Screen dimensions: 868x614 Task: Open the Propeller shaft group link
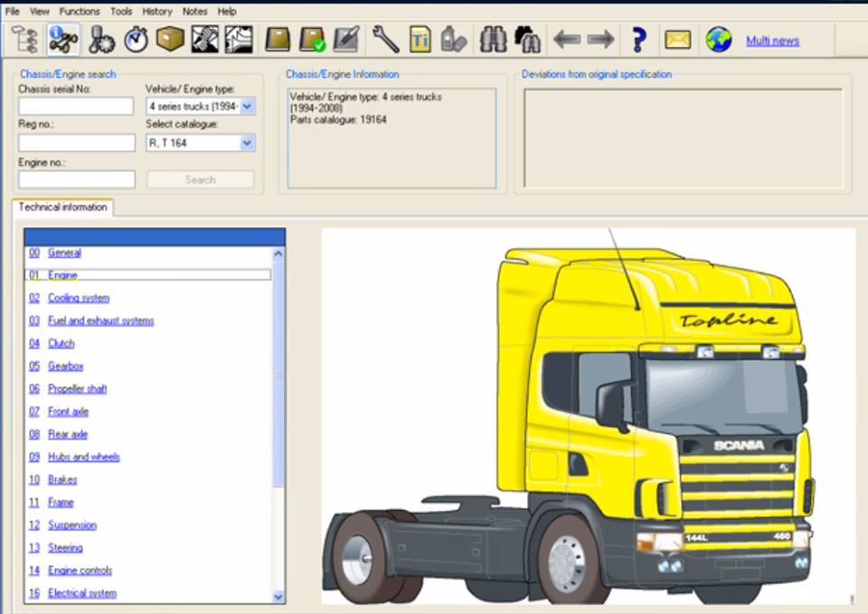[77, 389]
